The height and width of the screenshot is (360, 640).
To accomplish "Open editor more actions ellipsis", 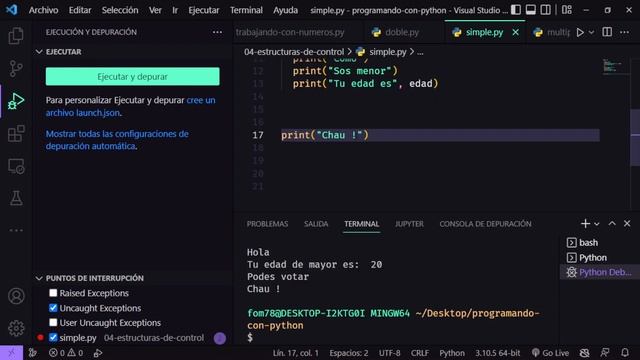I will [x=624, y=32].
